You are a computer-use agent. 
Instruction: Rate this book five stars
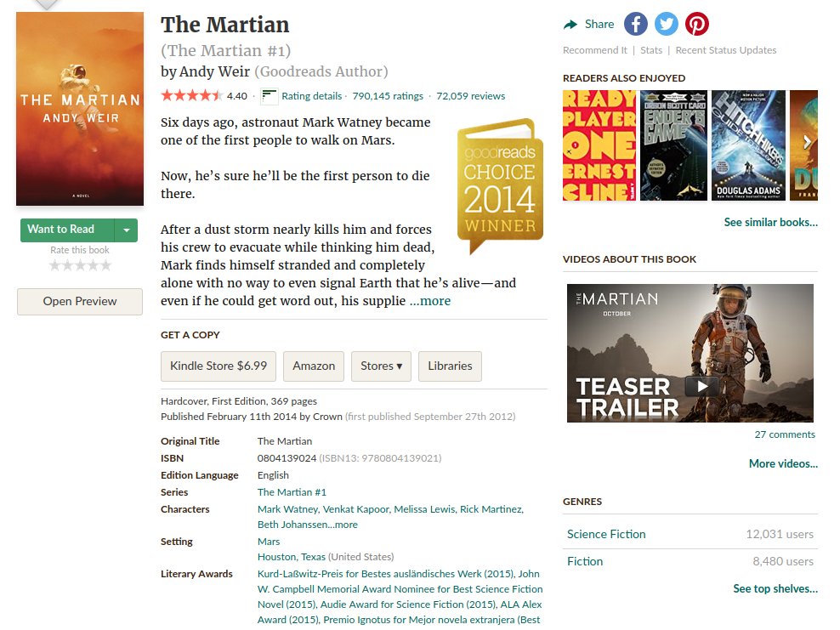coord(106,265)
